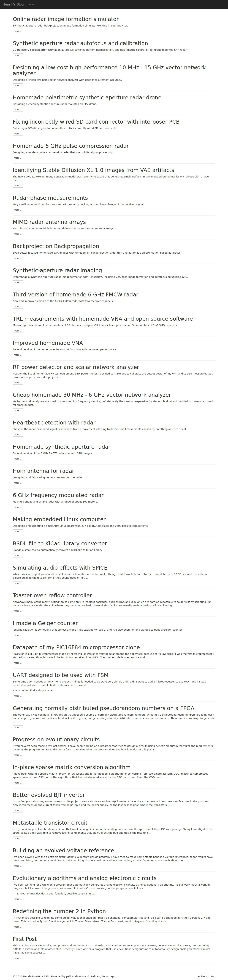Open "Backprojection Backpropagation" article

56,246
